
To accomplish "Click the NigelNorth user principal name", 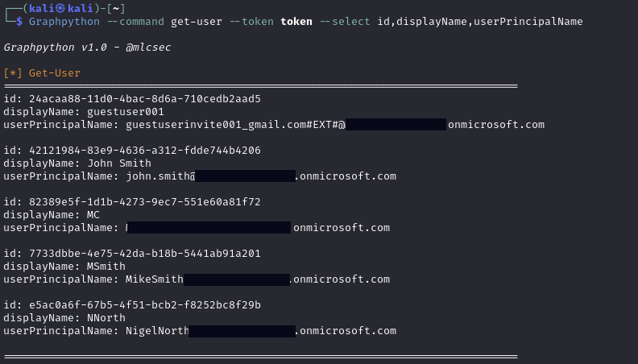I will [157, 330].
